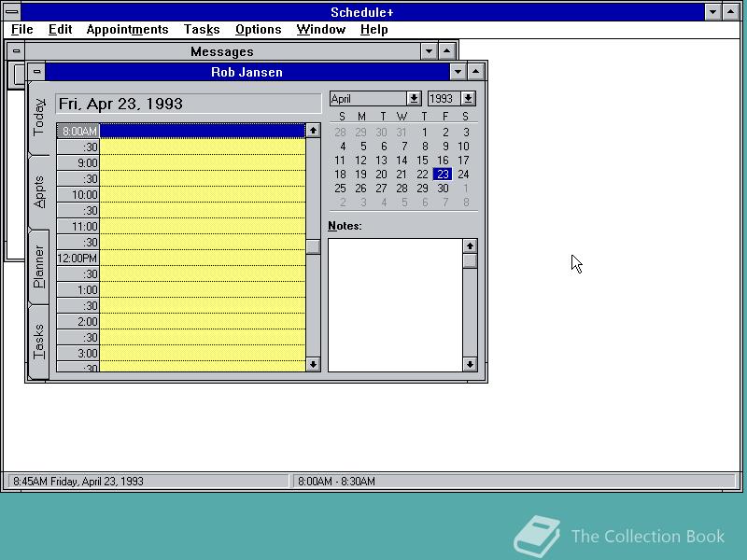
Task: Expand the 1993 year dropdown
Action: (468, 99)
